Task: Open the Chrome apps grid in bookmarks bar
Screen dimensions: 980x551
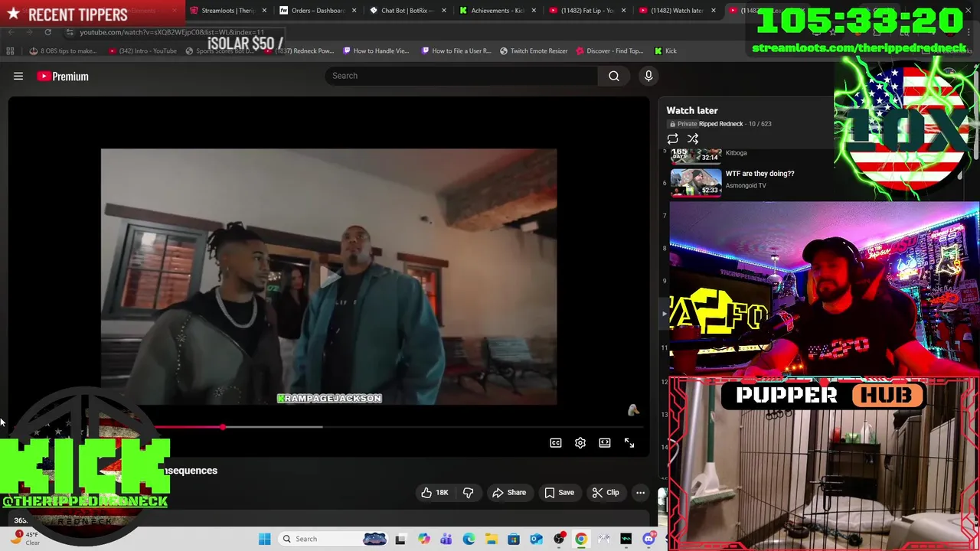Action: (x=10, y=51)
